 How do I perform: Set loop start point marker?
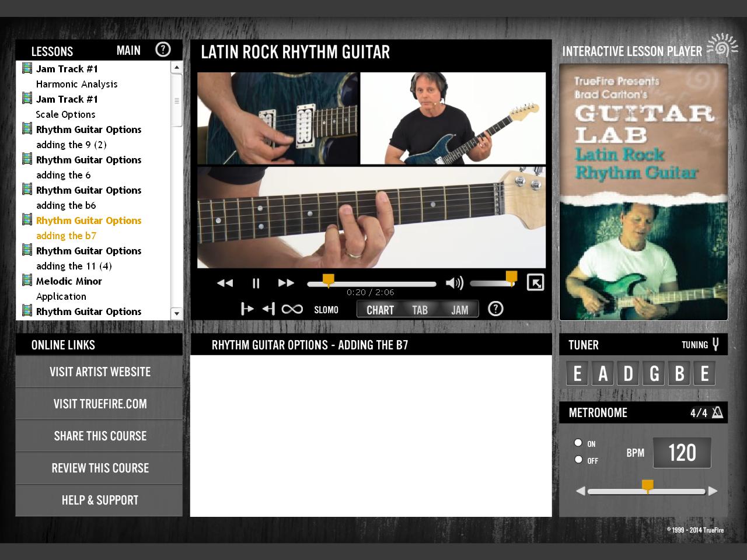pyautogui.click(x=247, y=309)
